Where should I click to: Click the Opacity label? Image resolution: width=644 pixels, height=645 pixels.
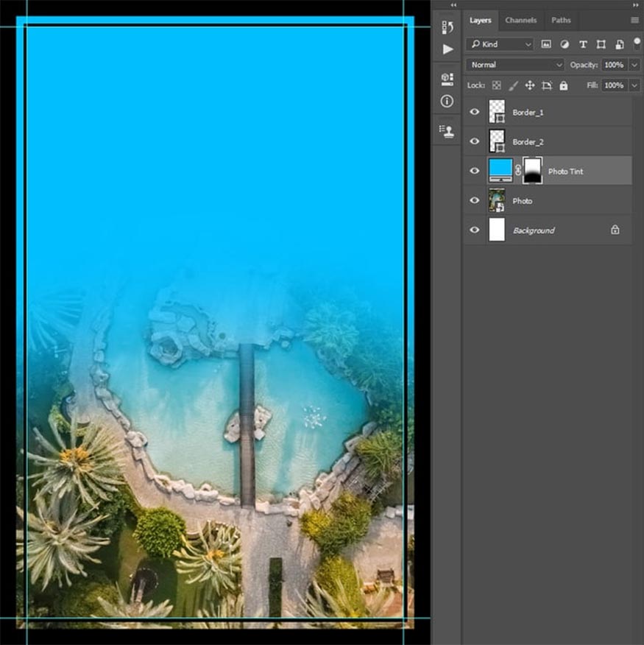click(584, 65)
